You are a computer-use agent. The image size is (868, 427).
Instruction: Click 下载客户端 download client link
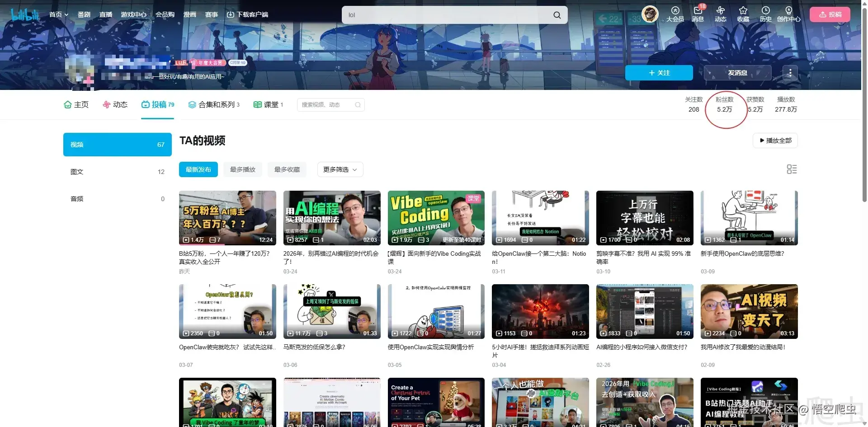(x=247, y=14)
